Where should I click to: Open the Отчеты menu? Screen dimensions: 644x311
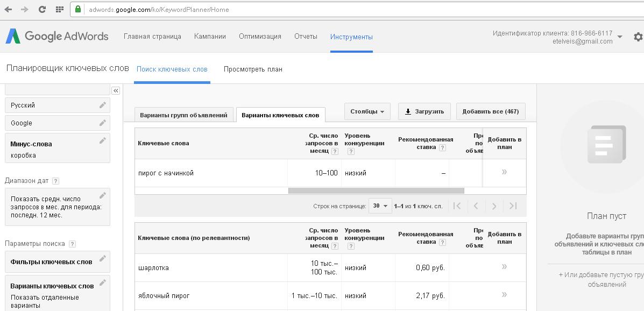[x=306, y=37]
